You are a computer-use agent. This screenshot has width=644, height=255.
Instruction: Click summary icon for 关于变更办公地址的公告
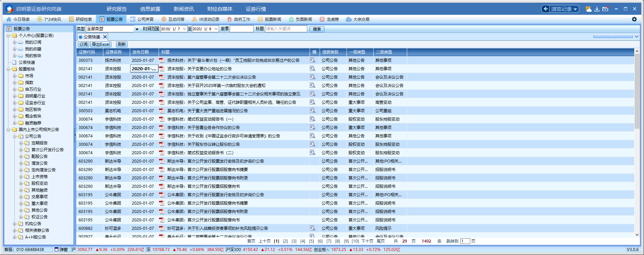313,69
